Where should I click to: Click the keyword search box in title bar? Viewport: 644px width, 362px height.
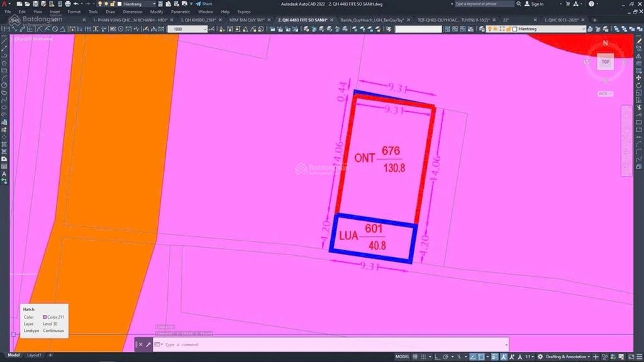click(x=484, y=4)
